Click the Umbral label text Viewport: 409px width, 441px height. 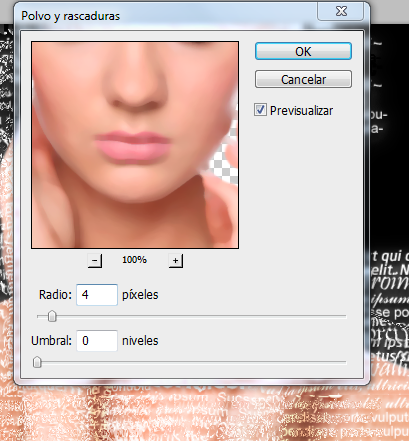click(x=51, y=341)
